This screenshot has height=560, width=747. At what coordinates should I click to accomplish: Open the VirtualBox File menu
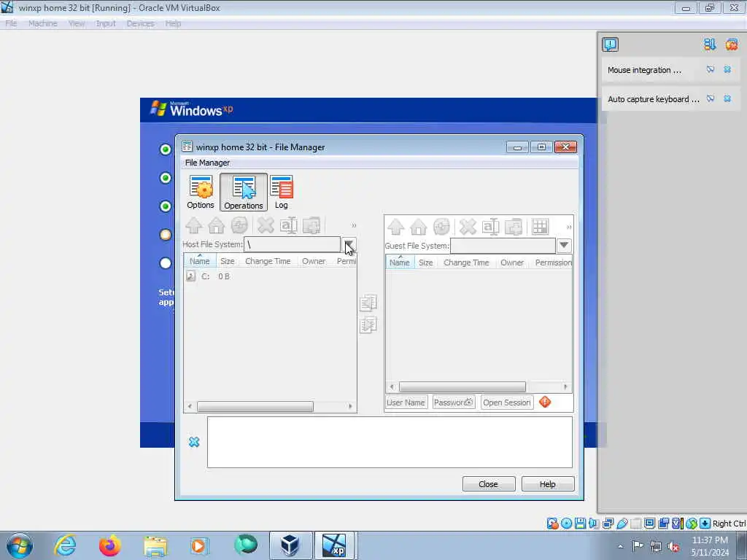tap(11, 23)
